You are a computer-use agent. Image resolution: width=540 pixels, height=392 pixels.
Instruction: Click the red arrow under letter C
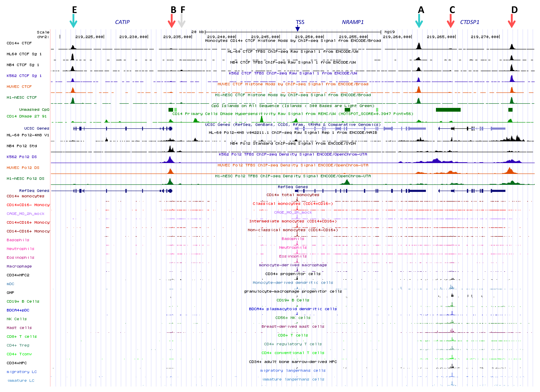[x=451, y=21]
